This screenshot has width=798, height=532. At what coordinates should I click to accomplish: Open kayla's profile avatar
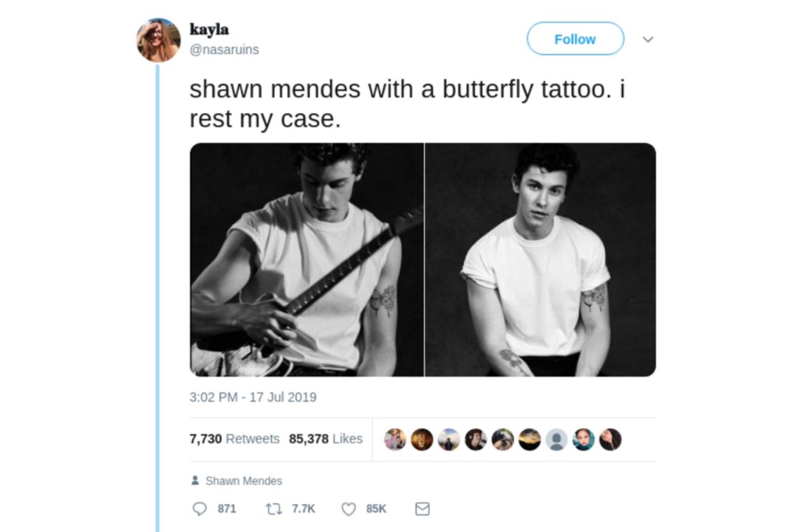pos(158,40)
